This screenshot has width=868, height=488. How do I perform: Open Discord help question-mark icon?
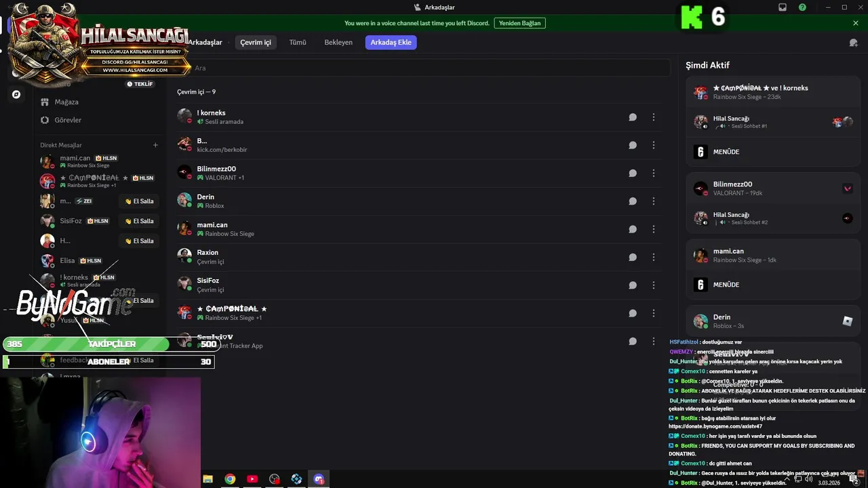coord(803,7)
